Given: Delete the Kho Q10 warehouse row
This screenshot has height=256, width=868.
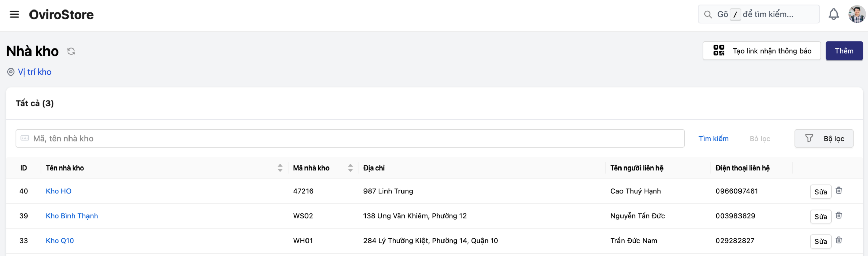Looking at the screenshot, I should pyautogui.click(x=839, y=240).
